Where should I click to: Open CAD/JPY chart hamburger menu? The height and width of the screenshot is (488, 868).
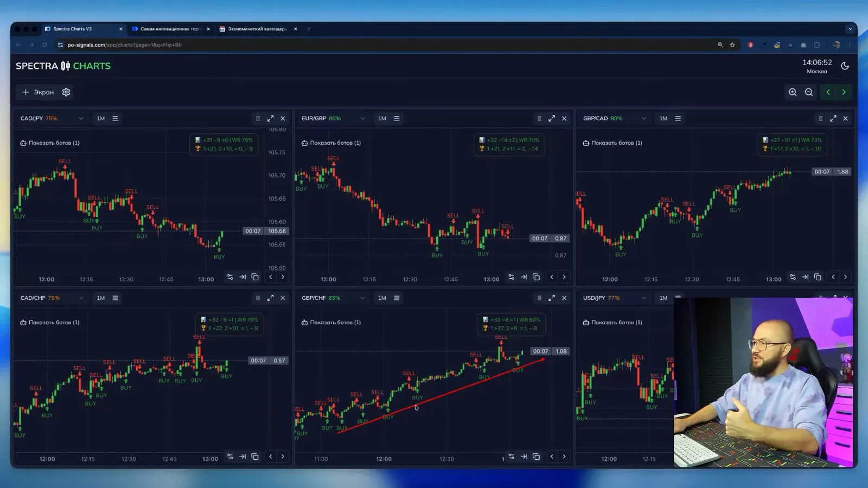(x=115, y=118)
